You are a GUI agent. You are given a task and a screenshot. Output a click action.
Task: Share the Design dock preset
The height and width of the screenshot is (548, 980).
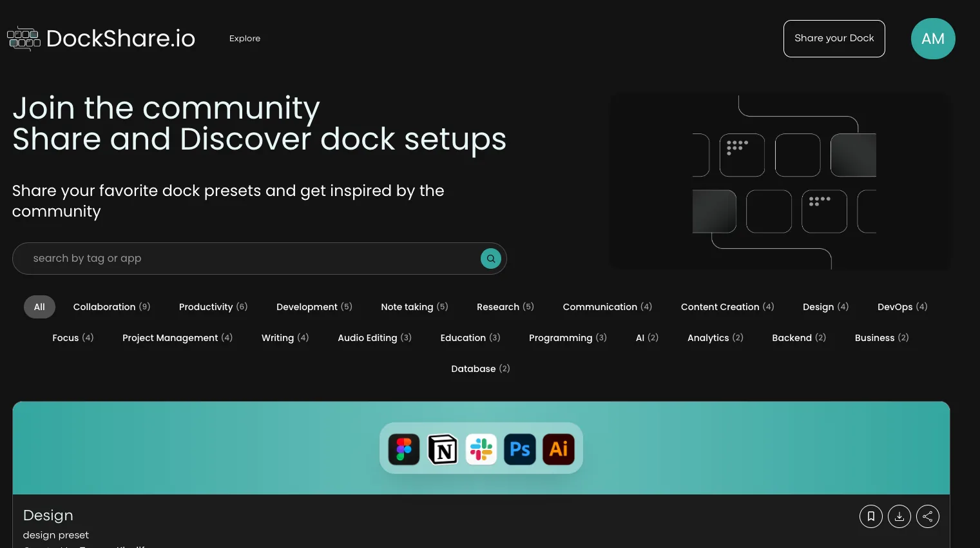(x=928, y=516)
